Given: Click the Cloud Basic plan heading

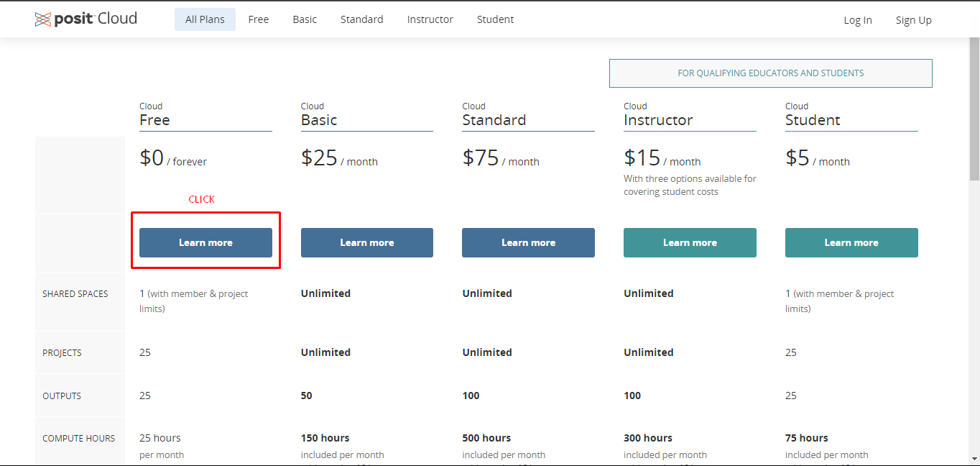Looking at the screenshot, I should pos(319,115).
